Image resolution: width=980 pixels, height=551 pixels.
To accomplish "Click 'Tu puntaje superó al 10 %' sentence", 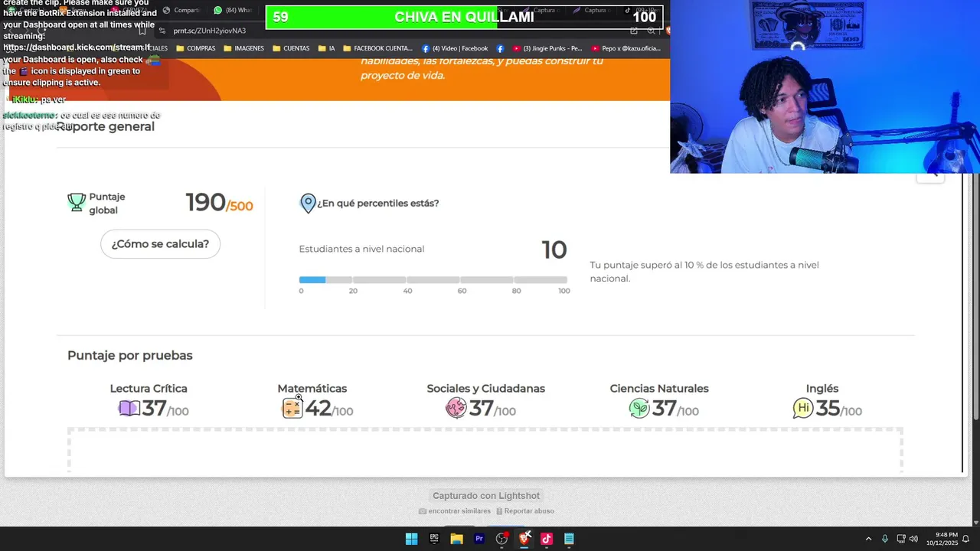I will tap(704, 272).
